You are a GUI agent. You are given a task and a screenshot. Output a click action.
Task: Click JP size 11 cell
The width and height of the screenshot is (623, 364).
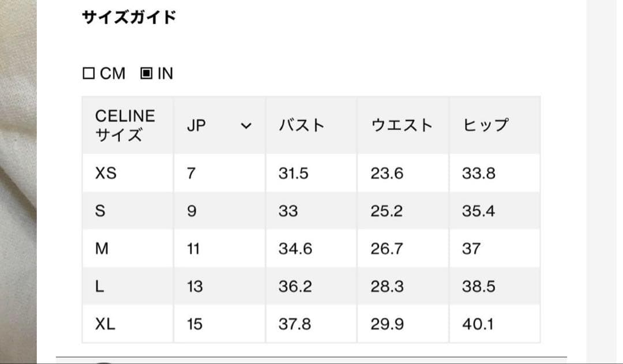193,249
